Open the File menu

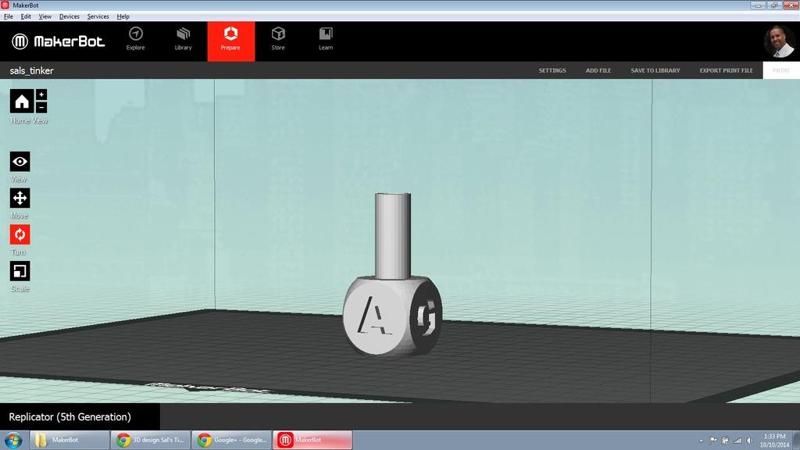[x=8, y=16]
